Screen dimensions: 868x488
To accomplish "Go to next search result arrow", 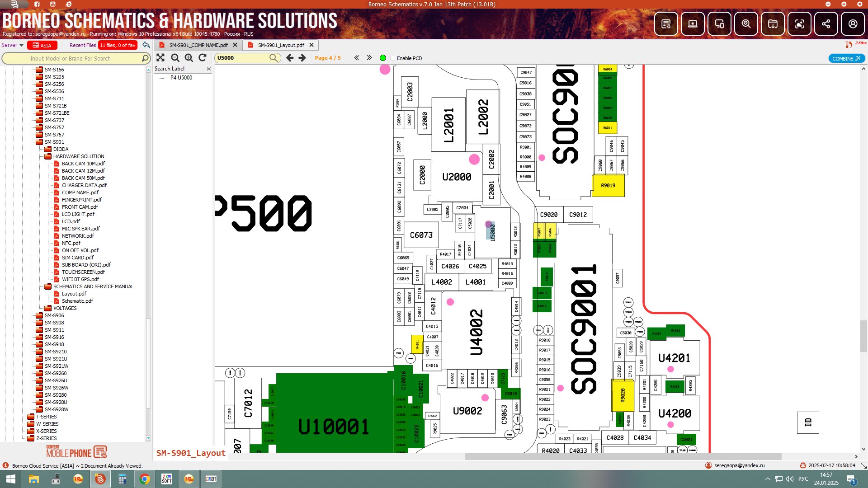I will tap(302, 58).
